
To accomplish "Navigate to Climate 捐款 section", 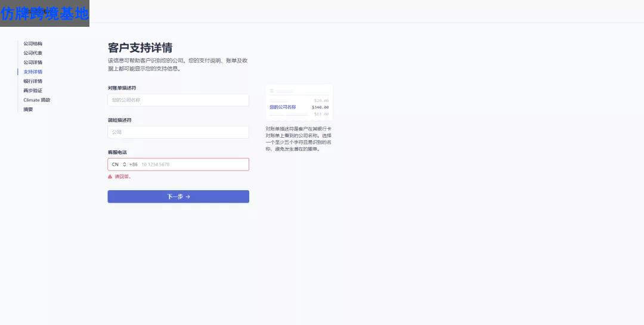I will tap(37, 100).
